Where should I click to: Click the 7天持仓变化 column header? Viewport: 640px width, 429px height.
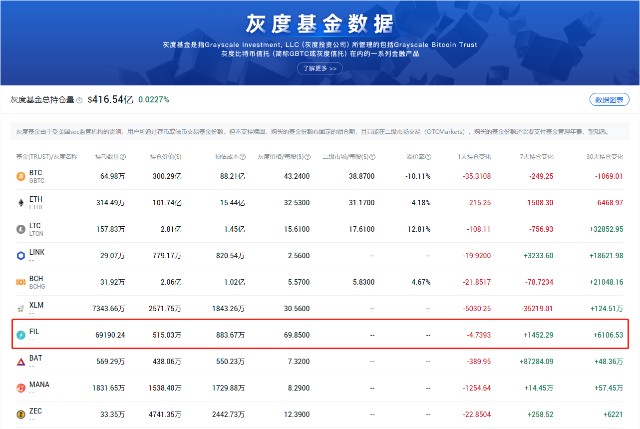pyautogui.click(x=537, y=157)
